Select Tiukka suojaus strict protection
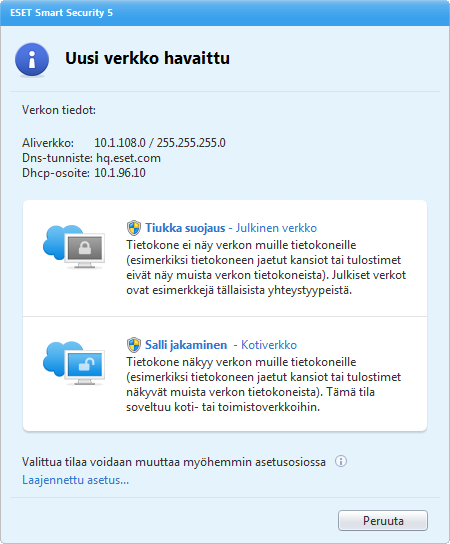The width and height of the screenshot is (450, 544). [185, 228]
